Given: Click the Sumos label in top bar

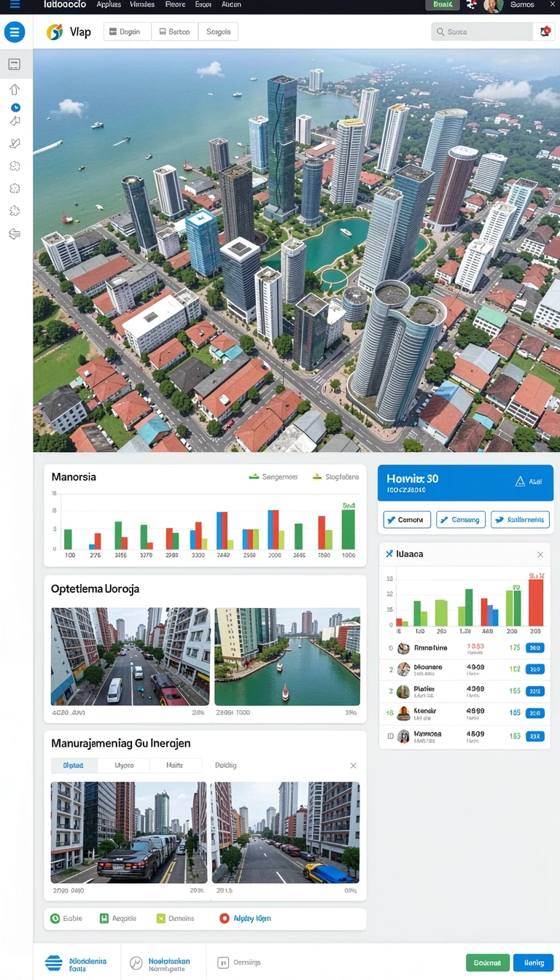Looking at the screenshot, I should [x=522, y=4].
